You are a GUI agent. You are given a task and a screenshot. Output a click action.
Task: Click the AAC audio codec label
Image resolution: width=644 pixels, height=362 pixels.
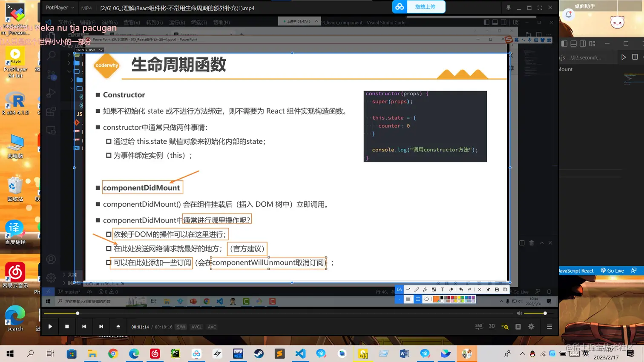click(x=212, y=327)
